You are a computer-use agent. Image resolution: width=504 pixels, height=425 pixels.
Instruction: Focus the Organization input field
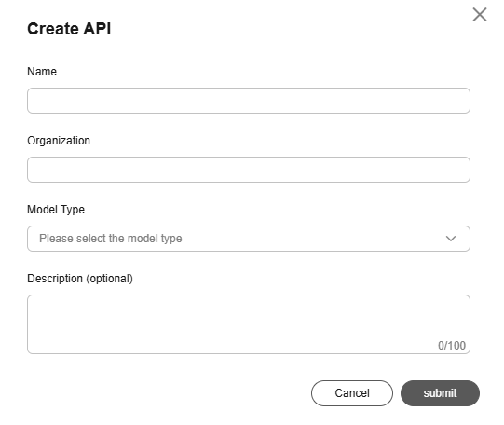(249, 170)
